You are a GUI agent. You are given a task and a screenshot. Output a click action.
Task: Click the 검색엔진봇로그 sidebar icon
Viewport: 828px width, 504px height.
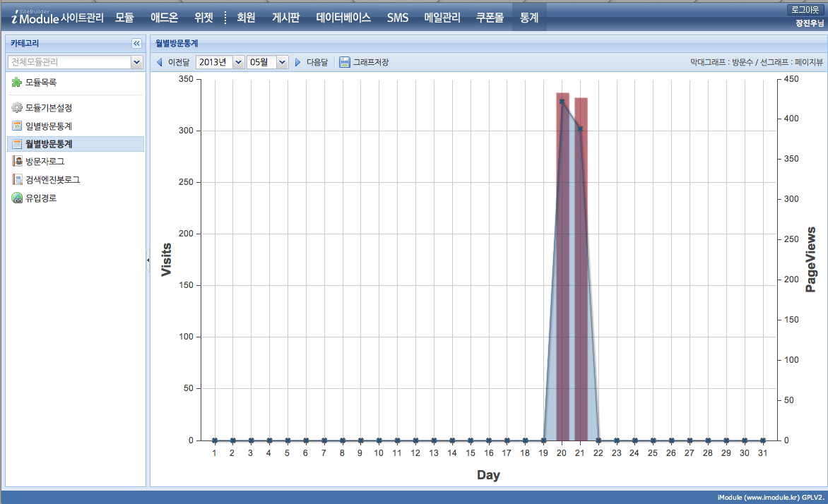(17, 180)
